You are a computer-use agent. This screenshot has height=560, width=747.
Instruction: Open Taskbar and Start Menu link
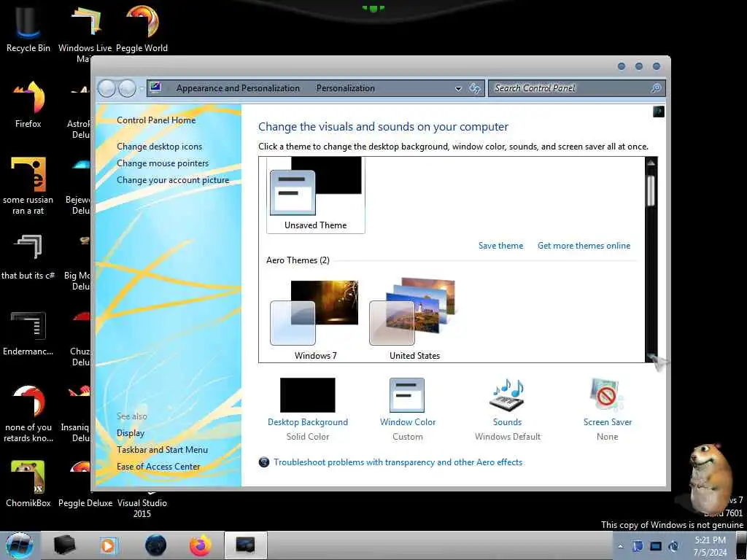tap(162, 449)
